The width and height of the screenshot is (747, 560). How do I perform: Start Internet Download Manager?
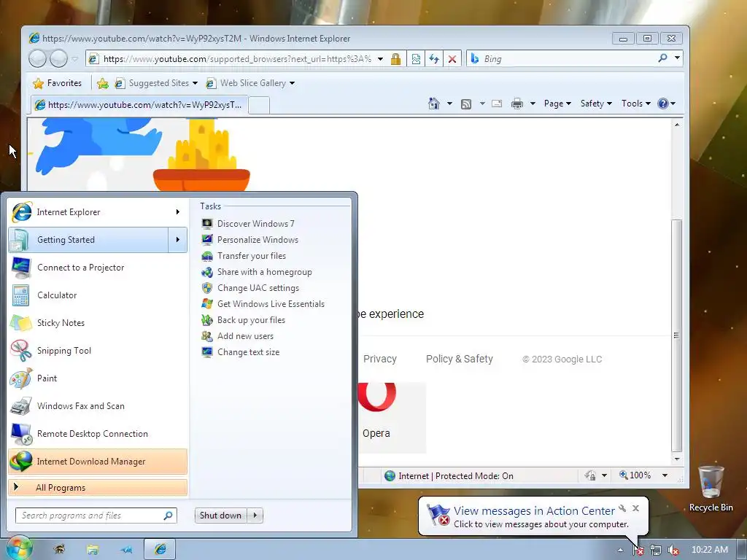[x=98, y=462]
